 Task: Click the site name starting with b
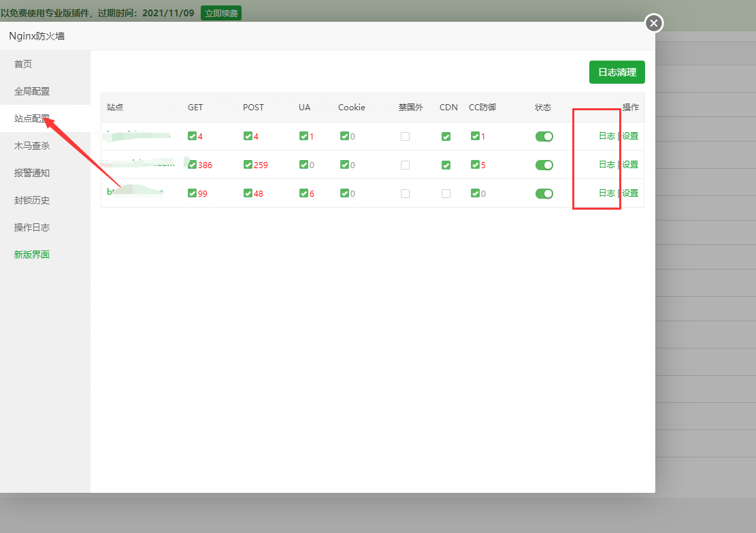click(x=135, y=191)
